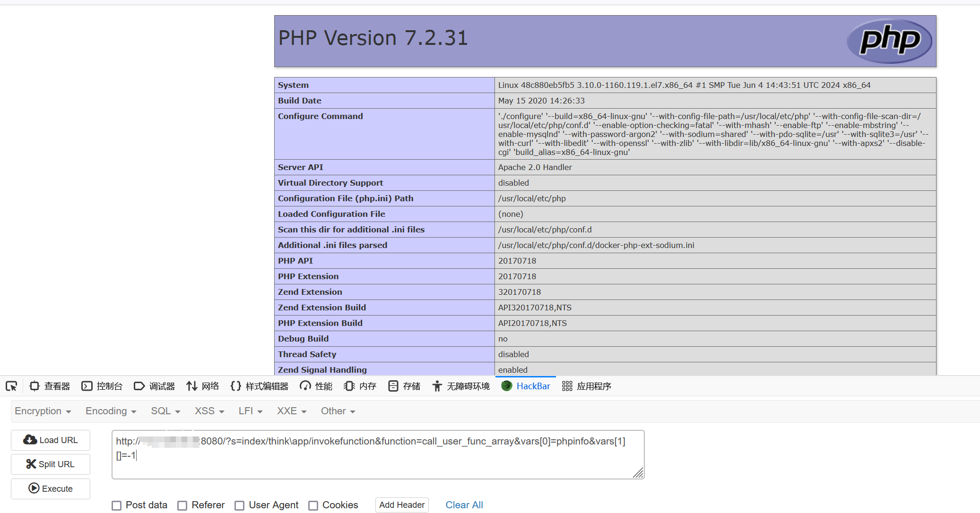Click the Inspector (查看器) icon

35,386
